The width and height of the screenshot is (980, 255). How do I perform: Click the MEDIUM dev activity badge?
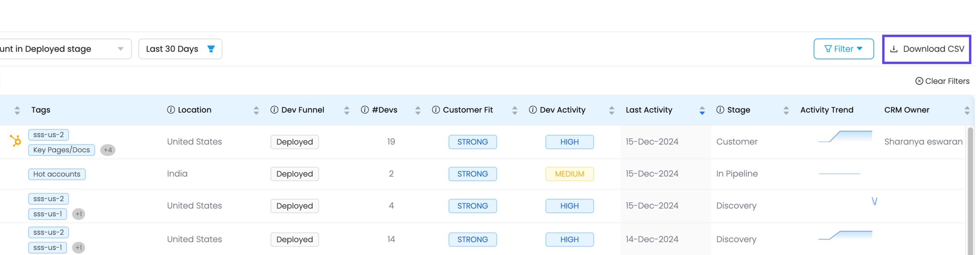pyautogui.click(x=569, y=174)
